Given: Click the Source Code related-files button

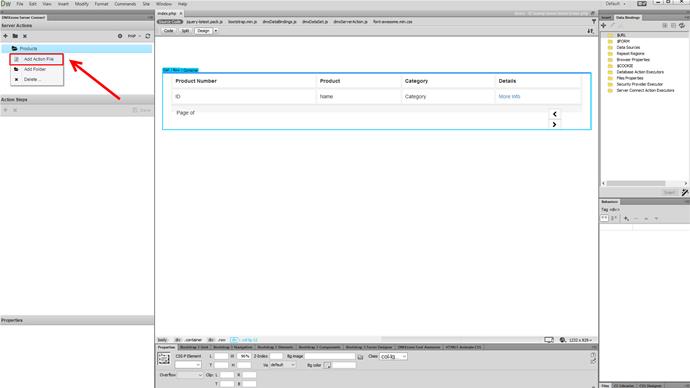Looking at the screenshot, I should pyautogui.click(x=169, y=22).
